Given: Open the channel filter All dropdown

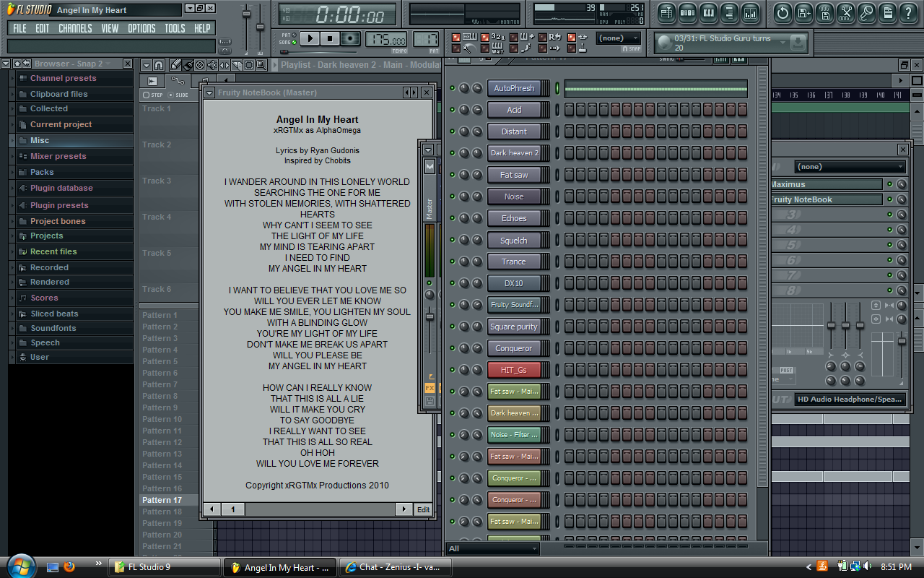Looking at the screenshot, I should 493,548.
